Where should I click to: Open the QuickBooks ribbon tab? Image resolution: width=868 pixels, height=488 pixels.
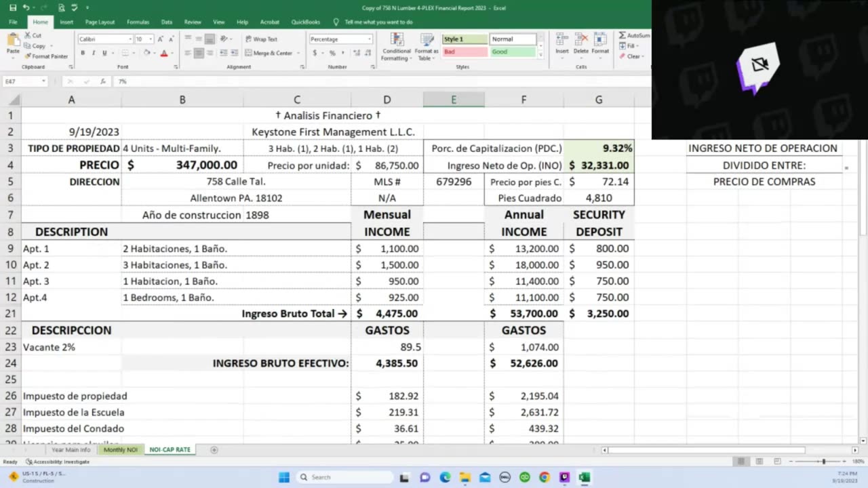306,22
